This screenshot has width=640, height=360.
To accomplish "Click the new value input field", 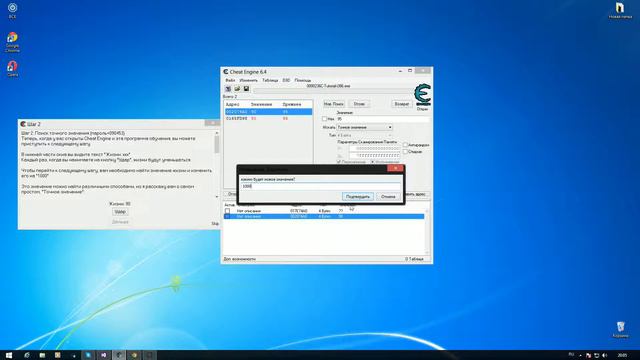I will coord(320,186).
